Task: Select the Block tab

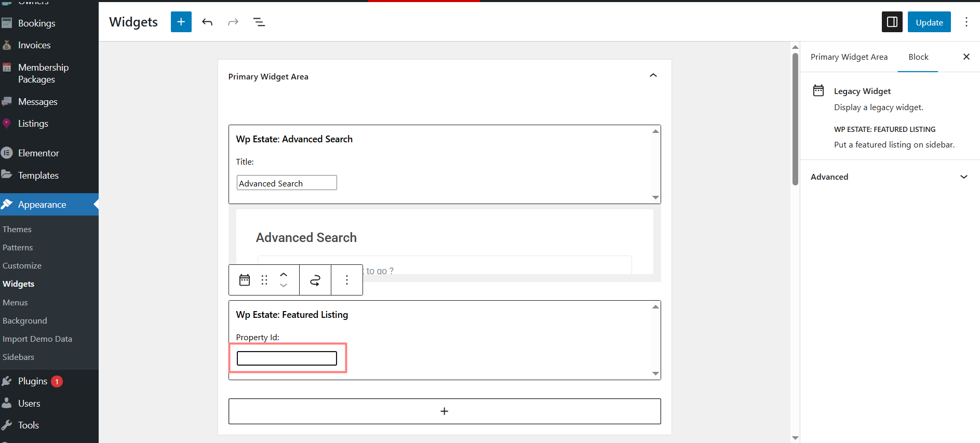Action: (918, 57)
